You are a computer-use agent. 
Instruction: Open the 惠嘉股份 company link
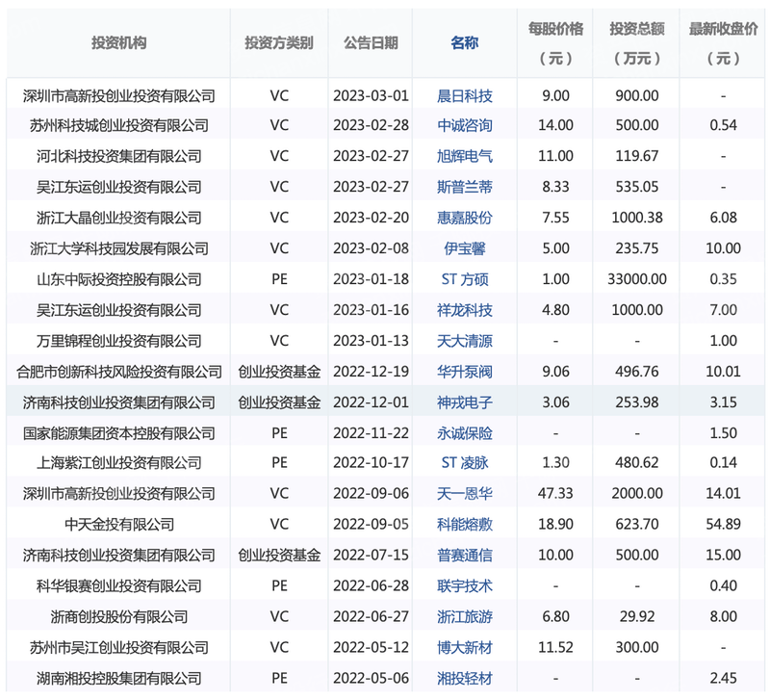pyautogui.click(x=465, y=218)
